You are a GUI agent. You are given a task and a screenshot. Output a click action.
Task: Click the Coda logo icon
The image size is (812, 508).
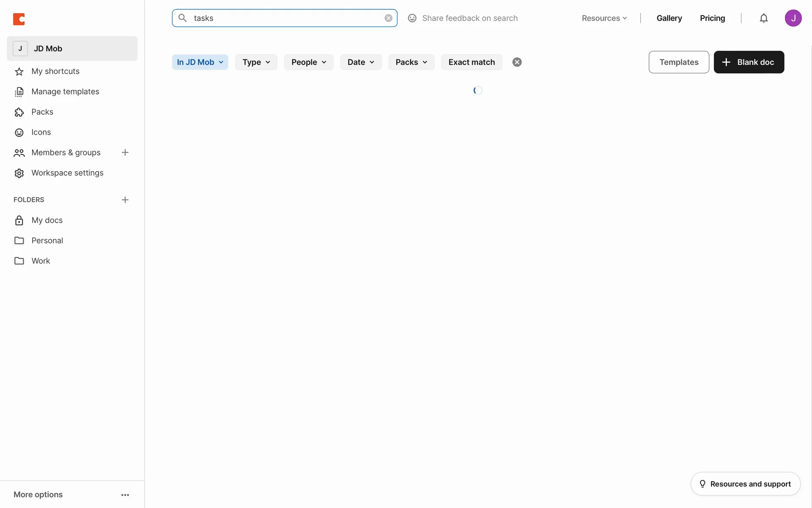[19, 19]
